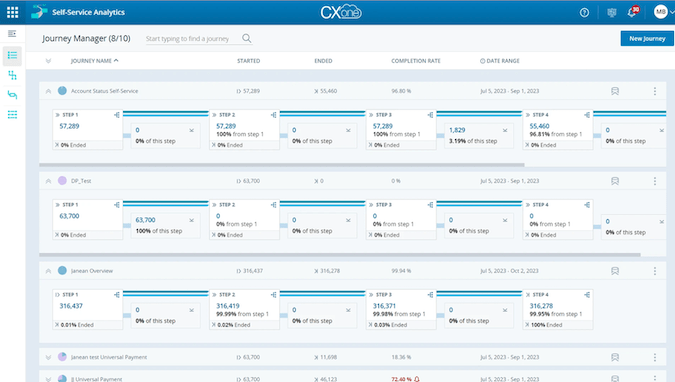
Task: Open the path loop sidebar icon
Action: click(x=12, y=95)
